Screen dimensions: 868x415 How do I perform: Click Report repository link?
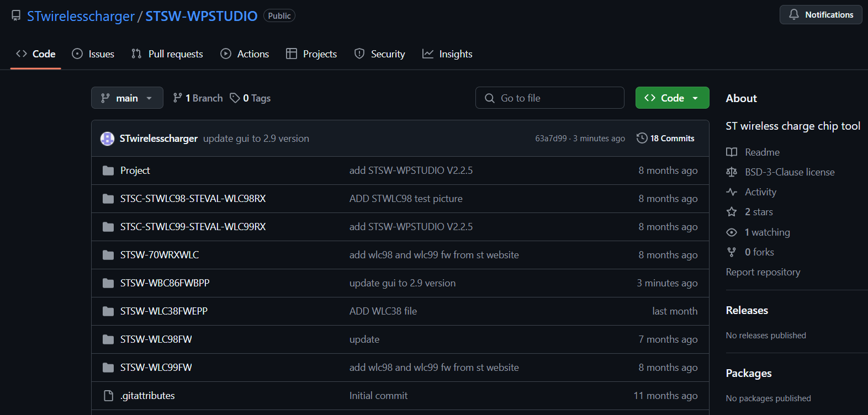(763, 272)
